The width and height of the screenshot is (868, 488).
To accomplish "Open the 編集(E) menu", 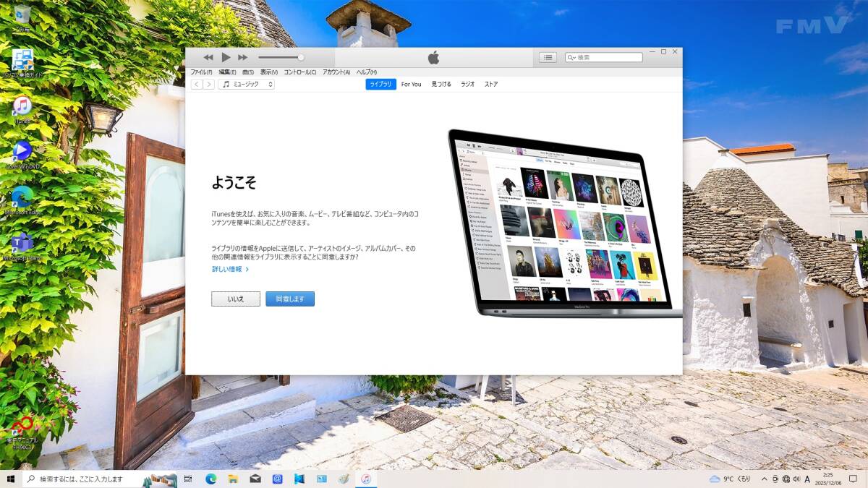I will tap(227, 72).
